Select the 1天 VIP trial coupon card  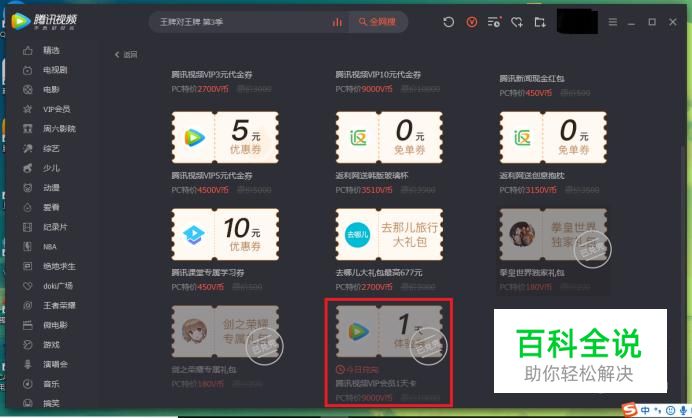(x=389, y=331)
